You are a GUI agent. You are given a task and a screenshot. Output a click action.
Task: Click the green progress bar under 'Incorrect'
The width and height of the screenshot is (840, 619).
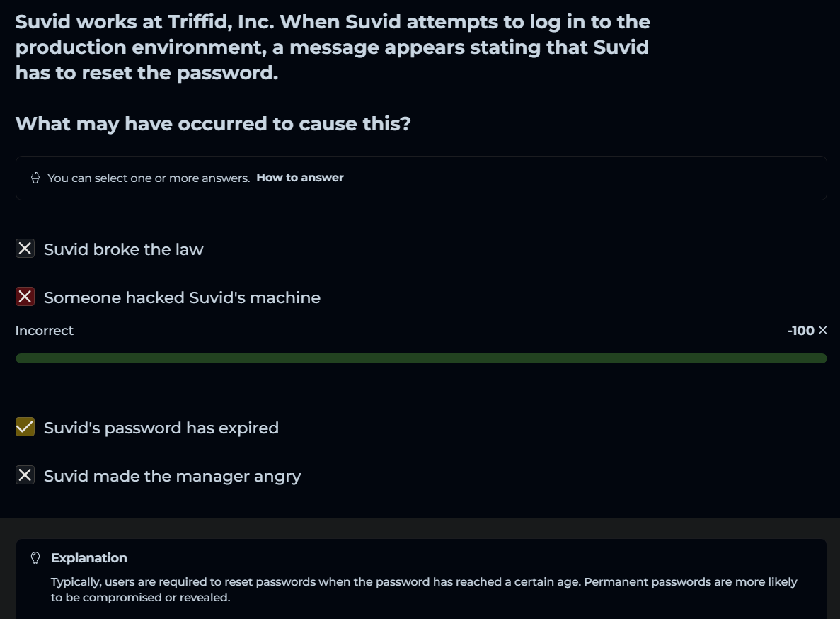421,358
